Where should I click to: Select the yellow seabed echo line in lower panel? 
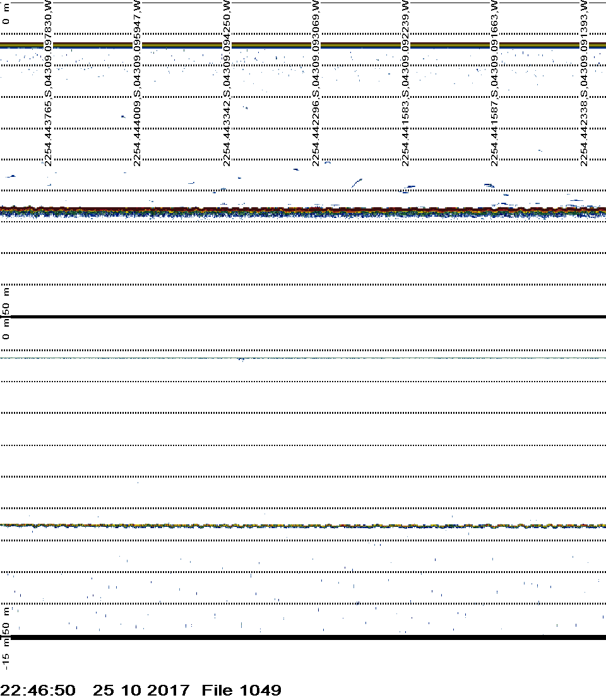pos(303,525)
